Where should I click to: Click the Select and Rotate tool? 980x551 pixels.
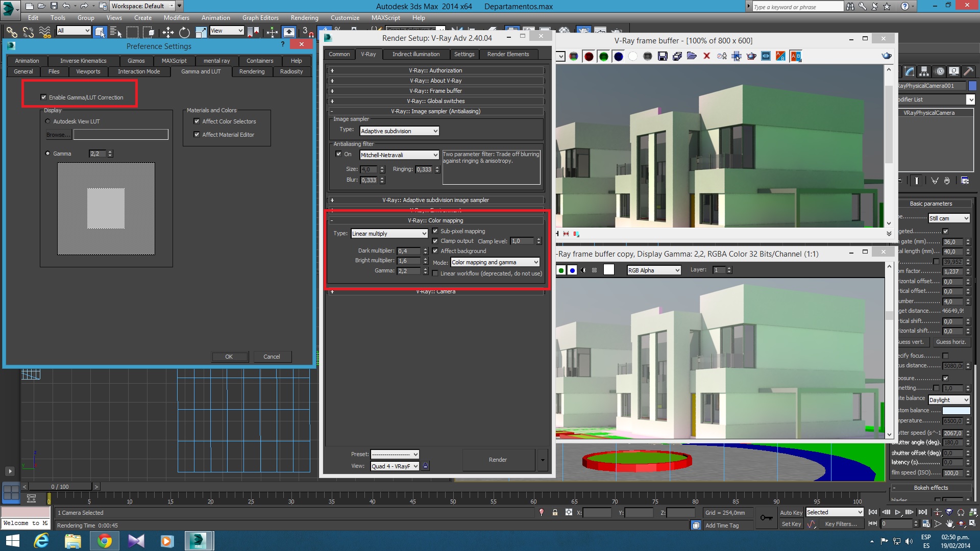pyautogui.click(x=184, y=33)
